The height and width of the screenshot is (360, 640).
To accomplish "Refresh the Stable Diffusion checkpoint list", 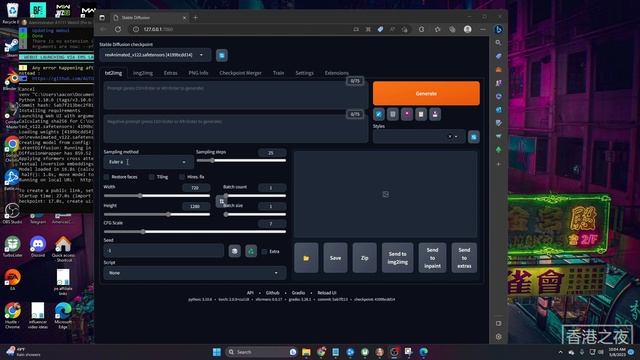I will pyautogui.click(x=222, y=55).
